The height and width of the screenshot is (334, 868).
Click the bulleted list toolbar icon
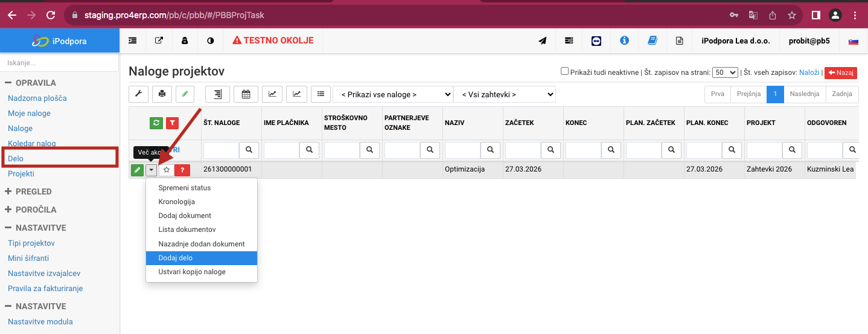(x=321, y=94)
